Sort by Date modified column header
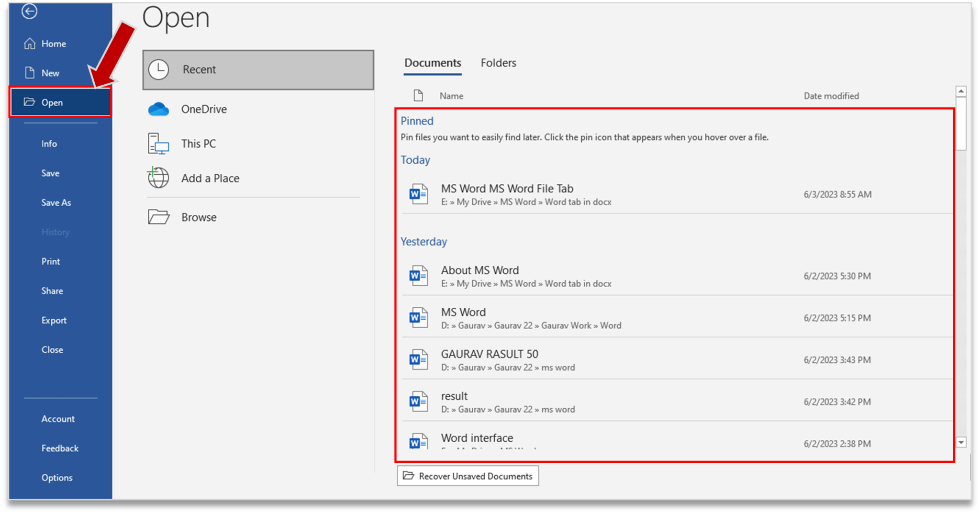980x514 pixels. tap(831, 96)
